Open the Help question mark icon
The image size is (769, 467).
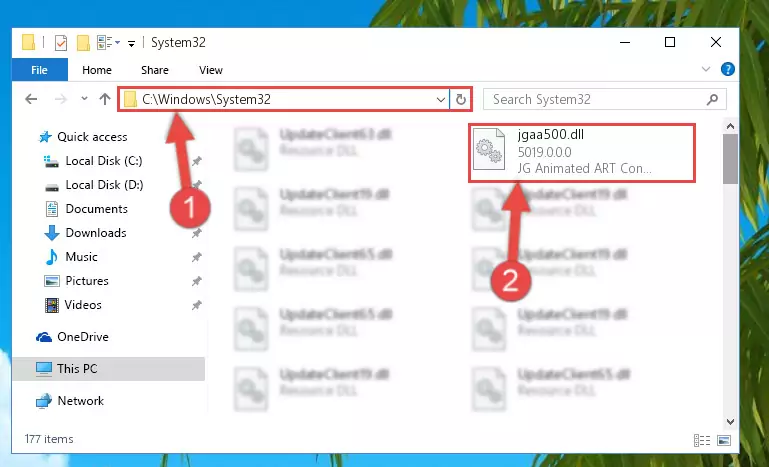(727, 69)
